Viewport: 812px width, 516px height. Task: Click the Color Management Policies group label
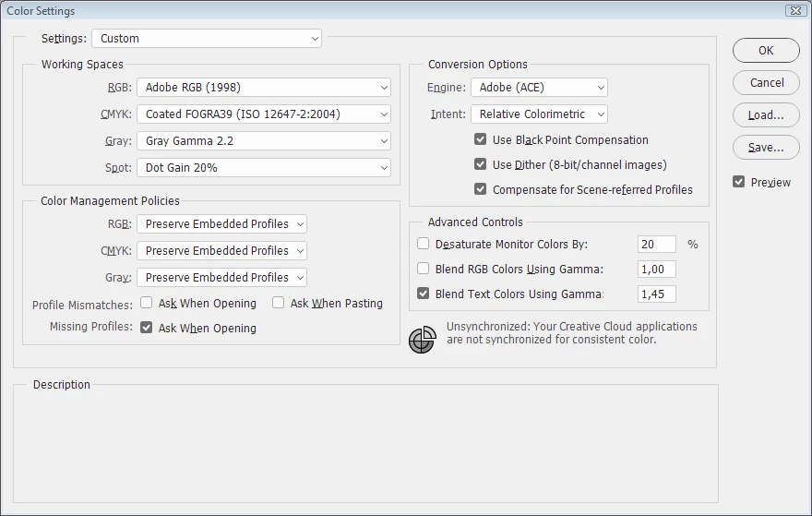point(111,200)
